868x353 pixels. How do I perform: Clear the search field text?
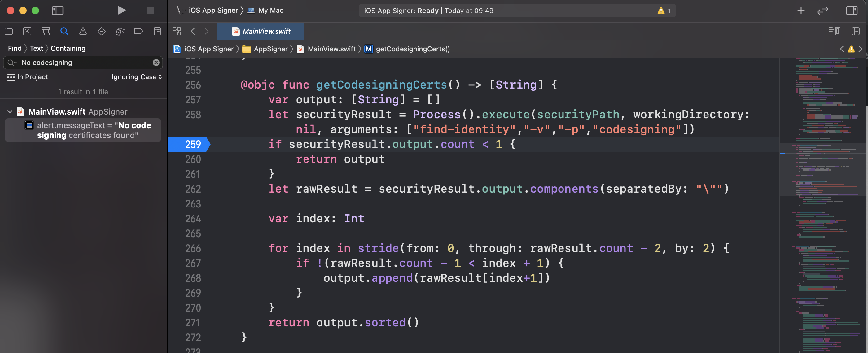point(156,63)
